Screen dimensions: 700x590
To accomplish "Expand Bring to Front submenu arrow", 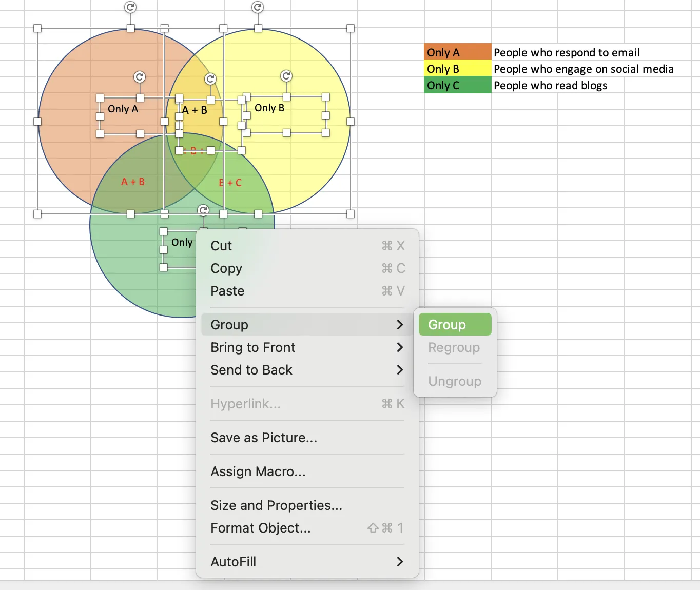I will point(400,347).
